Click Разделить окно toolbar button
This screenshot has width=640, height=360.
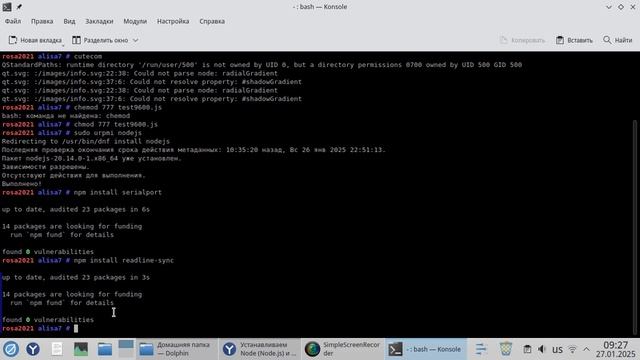click(x=100, y=40)
